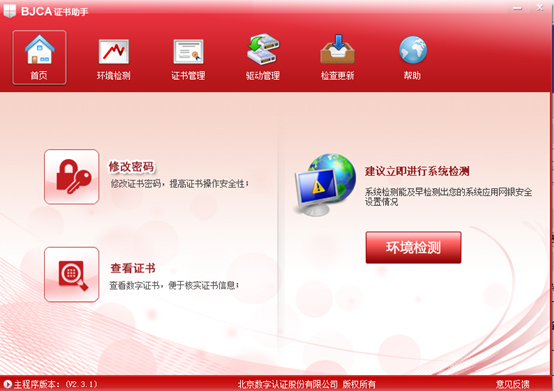Click the BJCA shield logo in title bar
Image resolution: width=554 pixels, height=391 pixels.
tap(10, 11)
